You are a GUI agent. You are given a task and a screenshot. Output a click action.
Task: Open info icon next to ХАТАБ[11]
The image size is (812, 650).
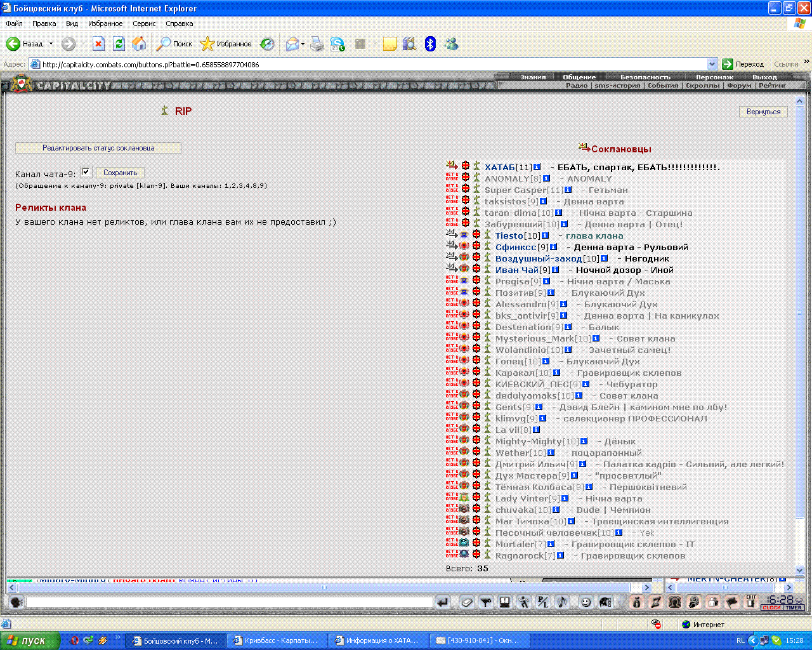coord(537,168)
